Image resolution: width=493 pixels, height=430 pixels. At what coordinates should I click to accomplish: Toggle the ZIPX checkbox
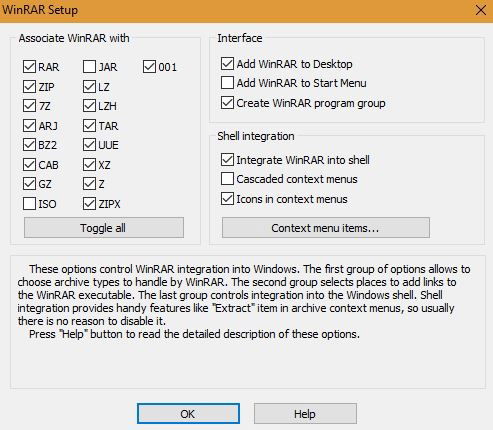[89, 204]
